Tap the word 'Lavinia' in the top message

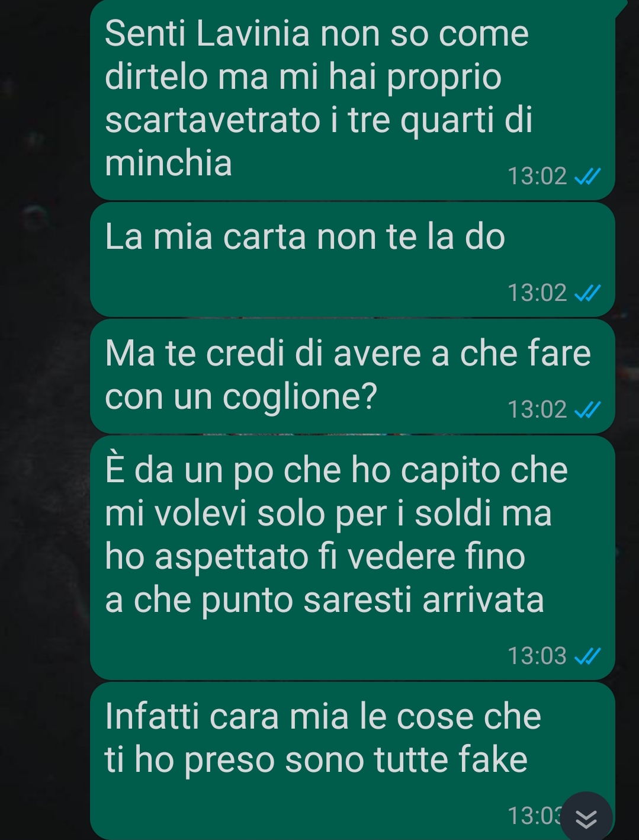[253, 33]
